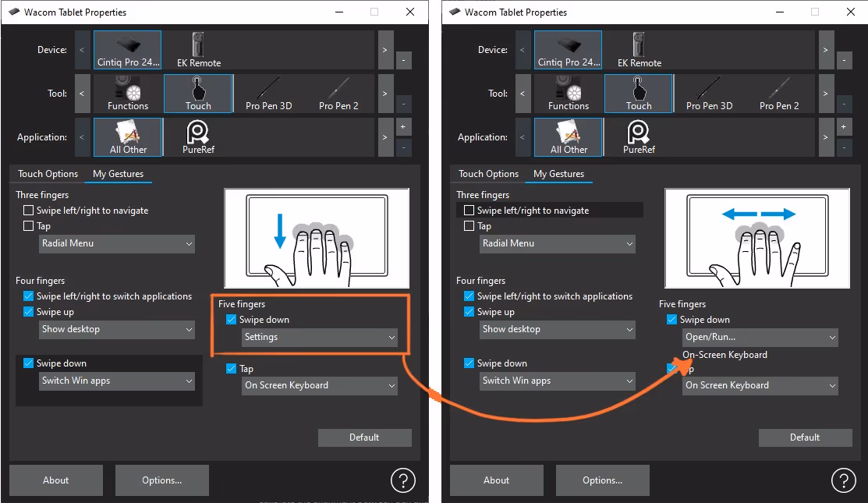Switch to My Gestures tab, left window
Viewport: 868px width, 503px height.
point(118,174)
